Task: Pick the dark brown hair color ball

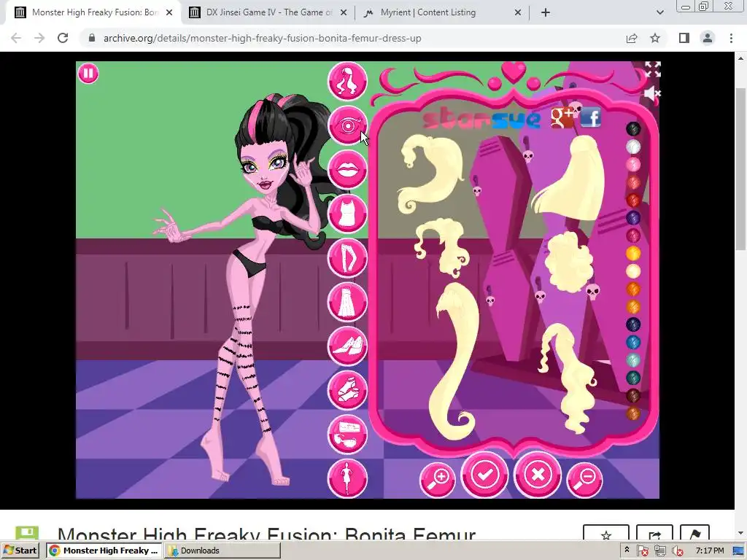Action: (x=633, y=396)
